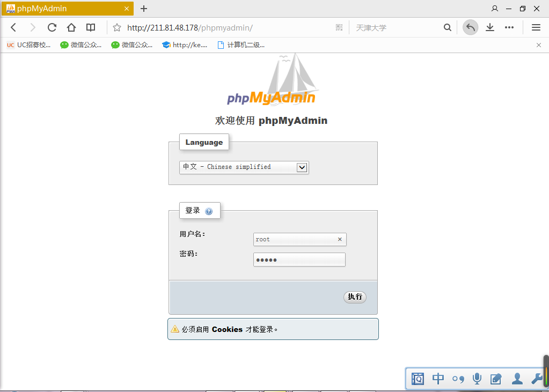Reload the page with refresh icon
Image resolution: width=549 pixels, height=392 pixels.
52,27
